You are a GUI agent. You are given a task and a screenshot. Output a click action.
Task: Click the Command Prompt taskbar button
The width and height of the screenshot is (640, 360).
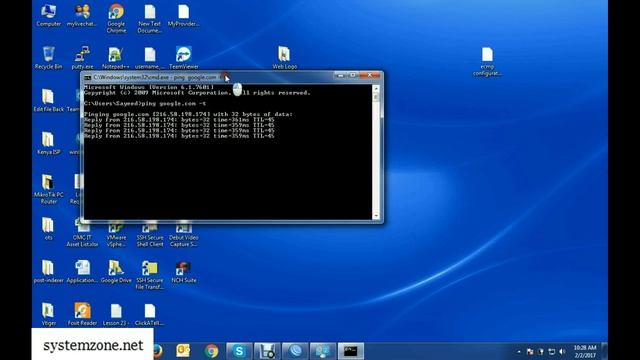tap(351, 351)
